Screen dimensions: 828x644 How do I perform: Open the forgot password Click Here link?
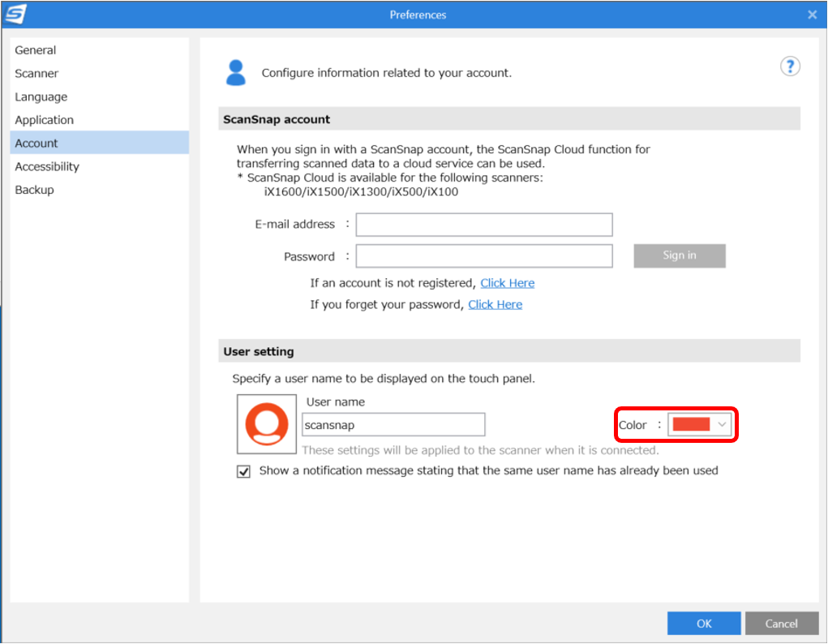[x=495, y=305]
